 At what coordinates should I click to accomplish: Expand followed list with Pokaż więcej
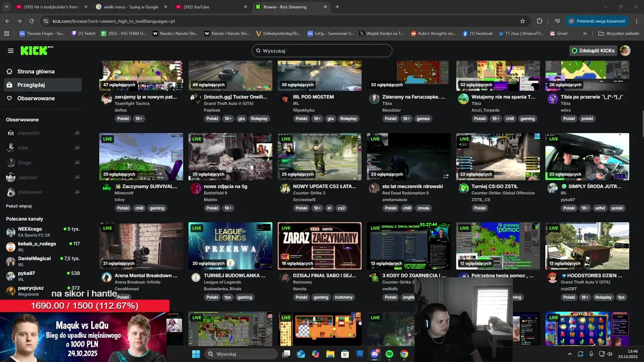tap(19, 206)
